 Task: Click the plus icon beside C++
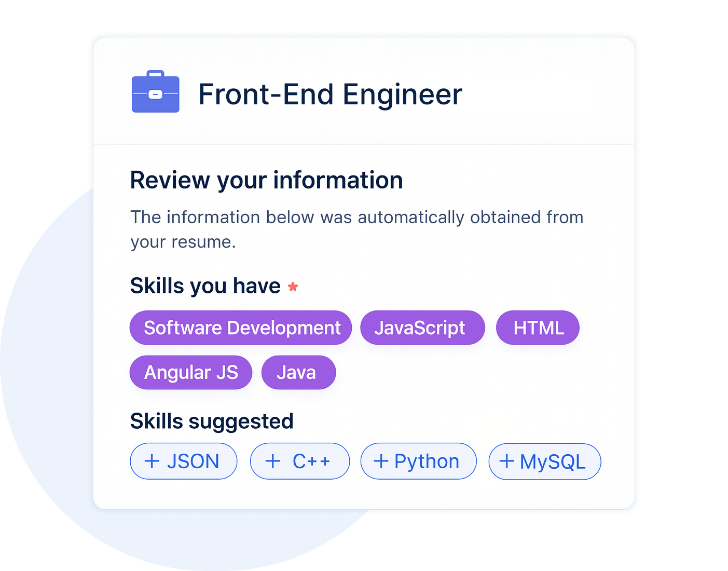tap(272, 461)
